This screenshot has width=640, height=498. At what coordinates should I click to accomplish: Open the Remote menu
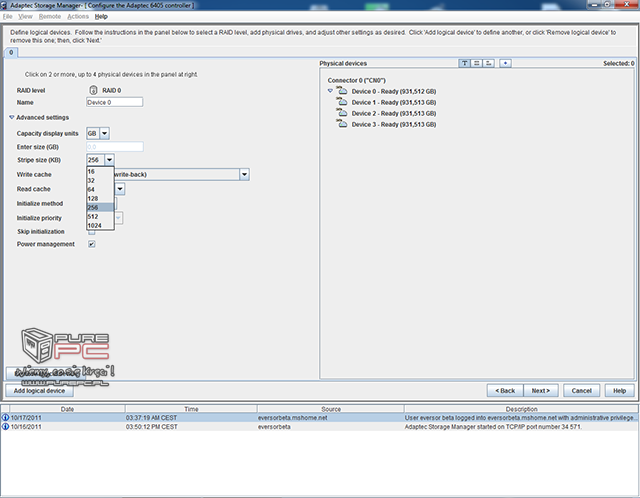coord(50,16)
